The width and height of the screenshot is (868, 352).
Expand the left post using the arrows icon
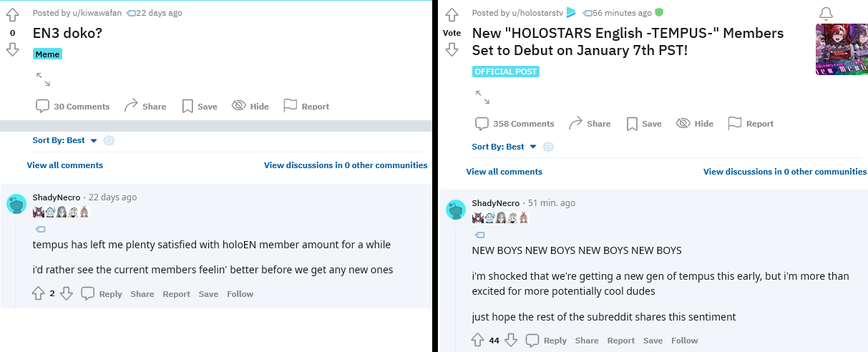tap(43, 79)
